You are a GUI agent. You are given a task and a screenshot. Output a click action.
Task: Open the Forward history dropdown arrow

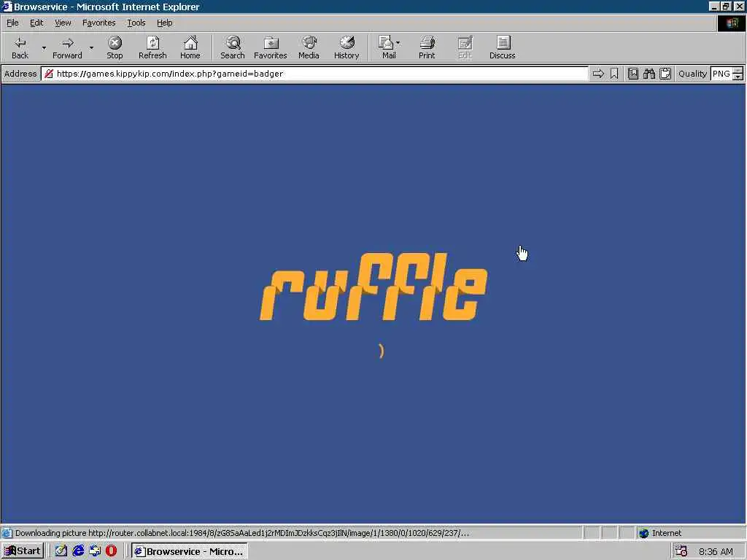pyautogui.click(x=91, y=47)
